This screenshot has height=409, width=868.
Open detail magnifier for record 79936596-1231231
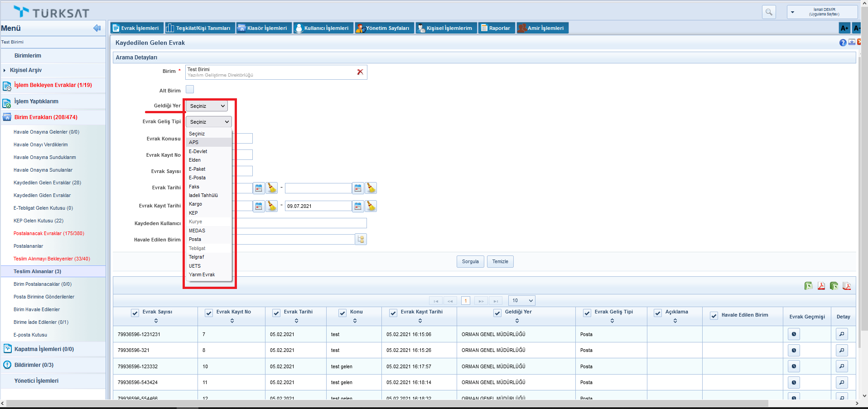[842, 334]
